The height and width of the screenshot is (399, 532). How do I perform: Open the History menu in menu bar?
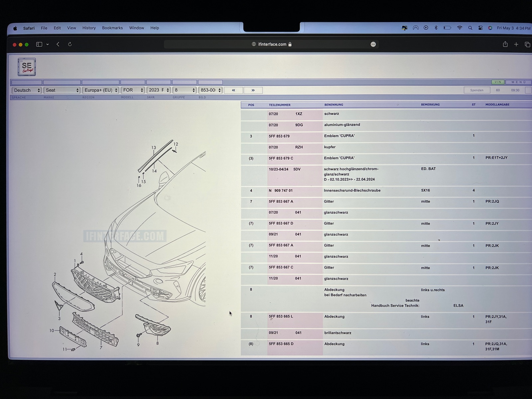tap(89, 28)
